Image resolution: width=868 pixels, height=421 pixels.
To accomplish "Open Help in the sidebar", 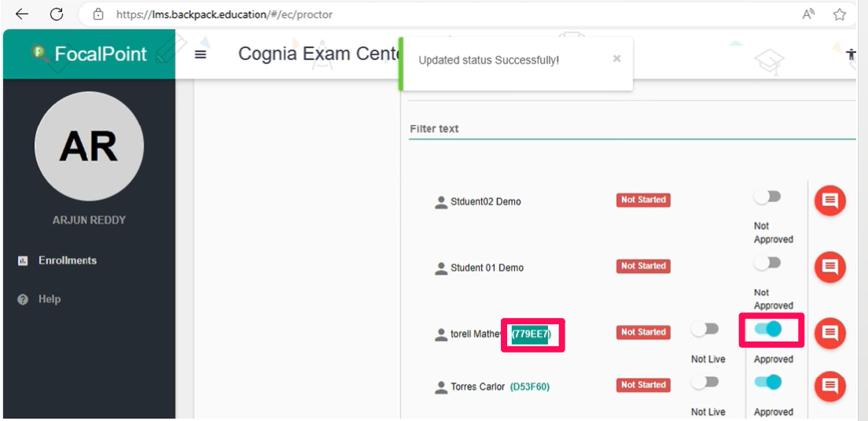I will [50, 299].
